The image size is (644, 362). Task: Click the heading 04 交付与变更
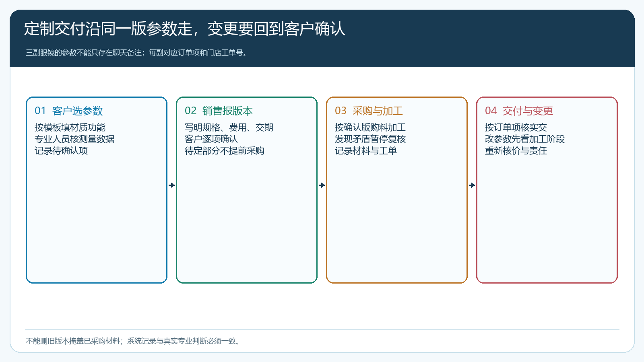click(519, 111)
